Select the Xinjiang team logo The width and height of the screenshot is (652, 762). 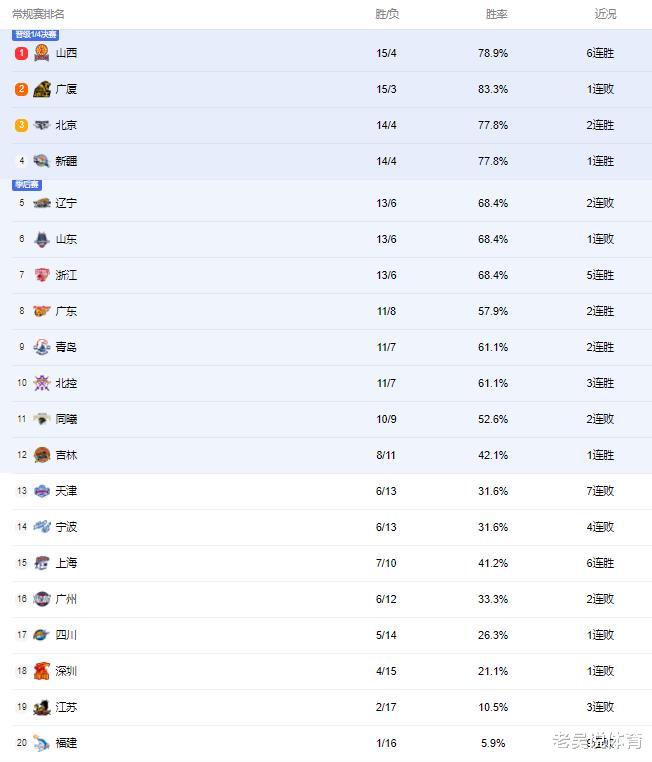point(42,161)
